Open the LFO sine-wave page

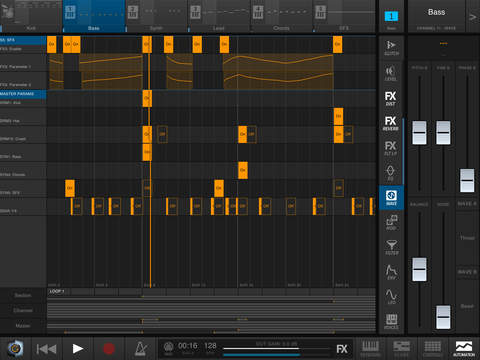(x=391, y=297)
